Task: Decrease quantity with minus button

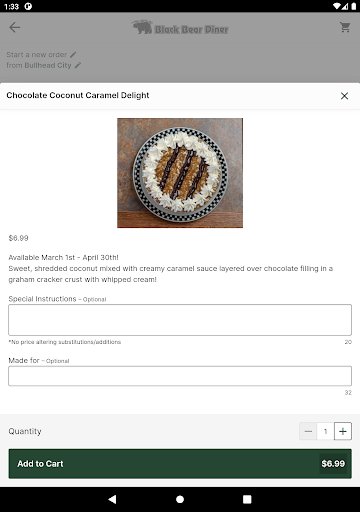Action: (308, 431)
